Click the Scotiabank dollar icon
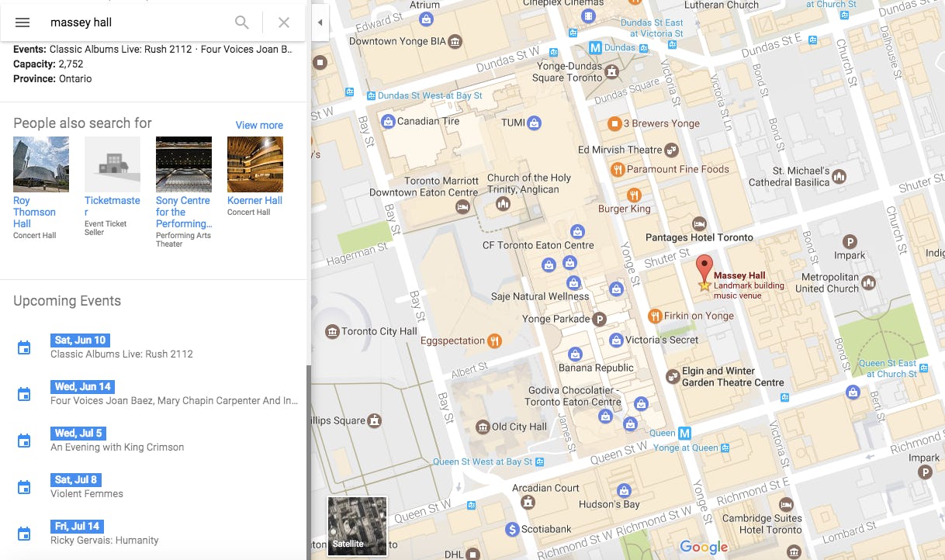This screenshot has width=945, height=560. click(511, 531)
